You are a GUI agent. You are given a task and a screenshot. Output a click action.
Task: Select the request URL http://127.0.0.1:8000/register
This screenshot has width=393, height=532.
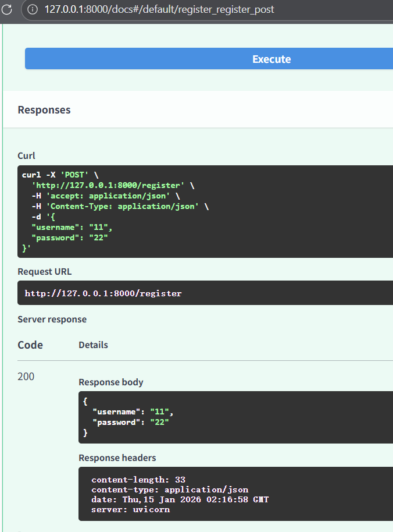pyautogui.click(x=103, y=293)
